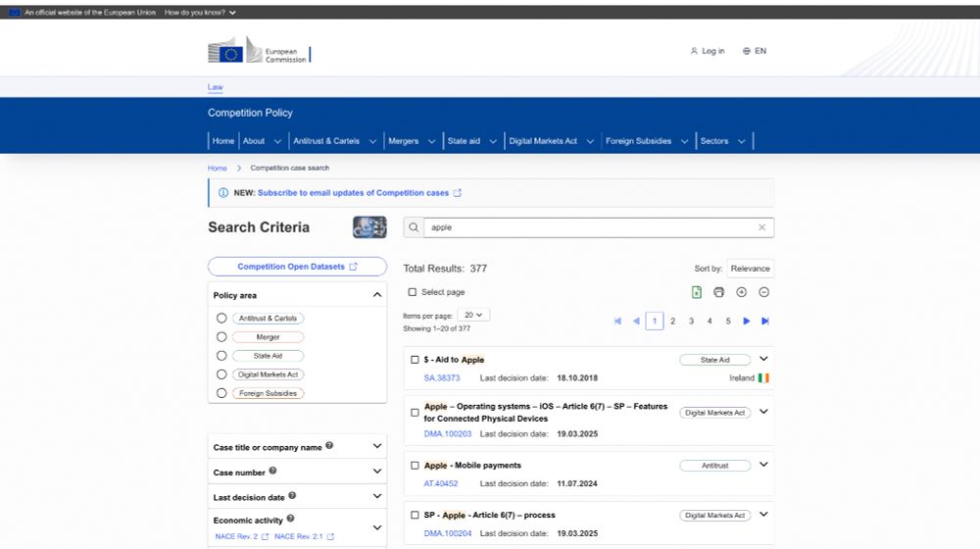Open the About menu
The image size is (980, 549).
(262, 141)
